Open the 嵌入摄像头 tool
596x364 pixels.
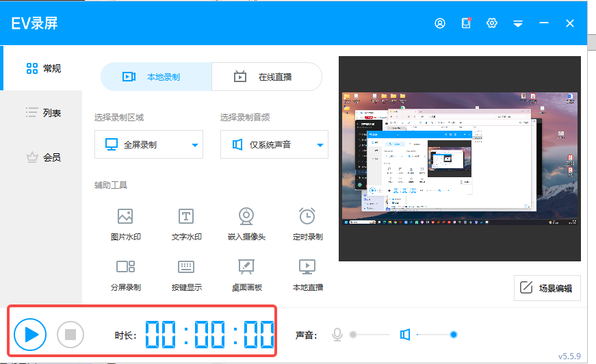pyautogui.click(x=246, y=224)
